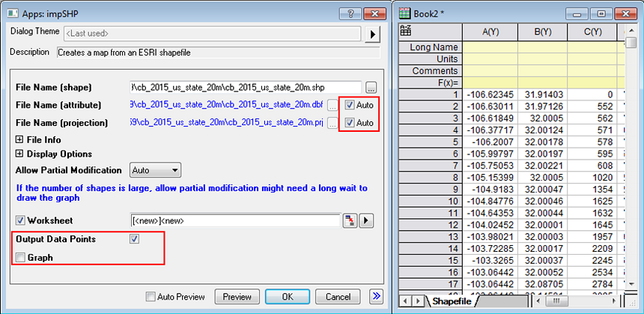Expand the Display Options section

pyautogui.click(x=19, y=154)
